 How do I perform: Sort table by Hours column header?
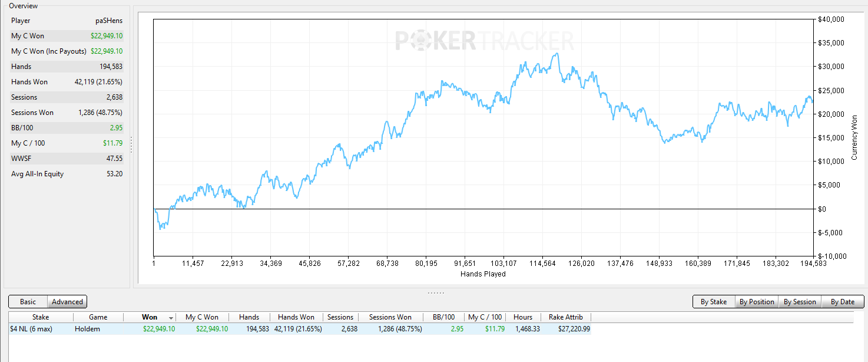(x=523, y=317)
